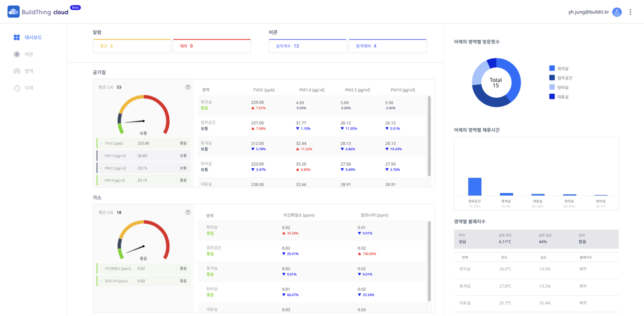Click the 탕비실 row in gas table
644x316 pixels.
[312, 292]
